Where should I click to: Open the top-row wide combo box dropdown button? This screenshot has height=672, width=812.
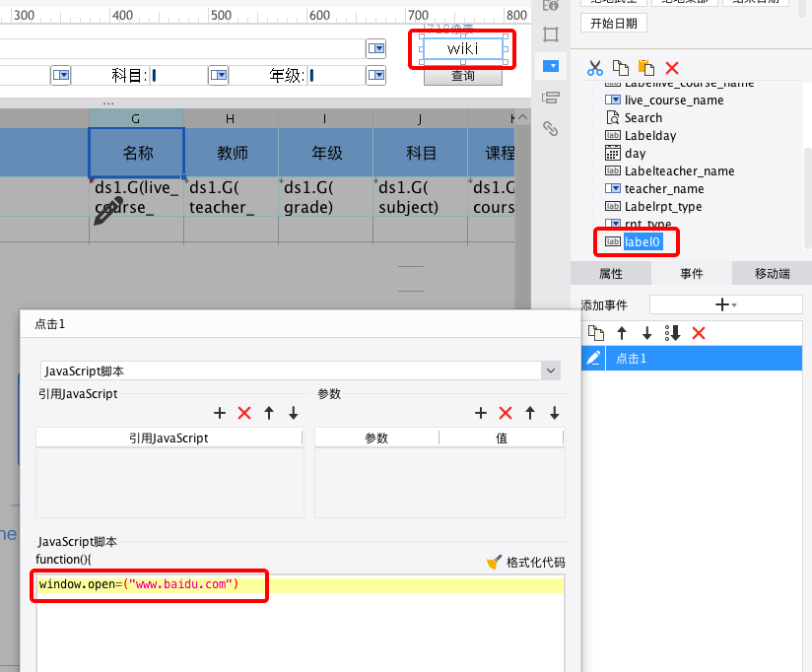[x=376, y=48]
